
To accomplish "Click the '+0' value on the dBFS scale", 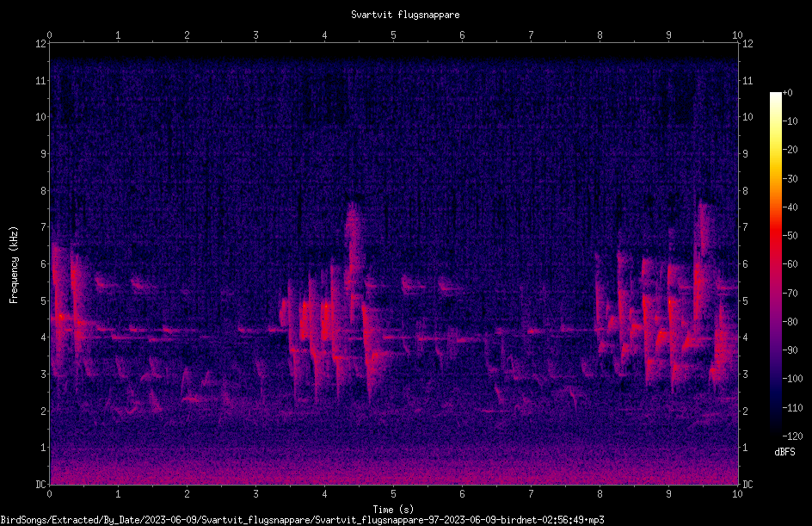I will (x=788, y=93).
